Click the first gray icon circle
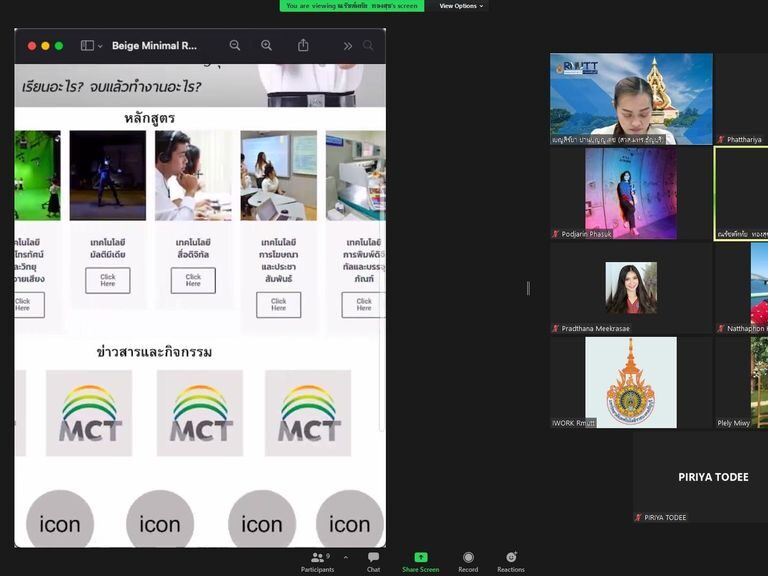This screenshot has width=768, height=576. tap(60, 519)
